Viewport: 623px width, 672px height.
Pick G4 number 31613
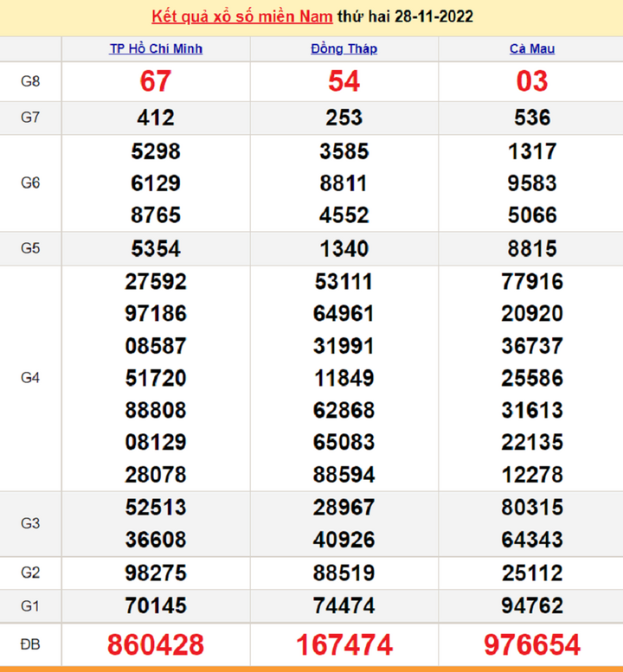coord(532,410)
